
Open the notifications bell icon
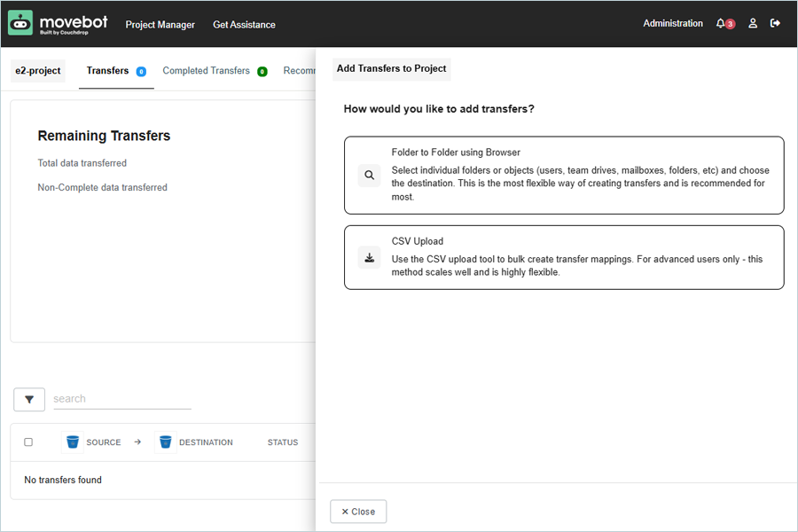pos(721,24)
